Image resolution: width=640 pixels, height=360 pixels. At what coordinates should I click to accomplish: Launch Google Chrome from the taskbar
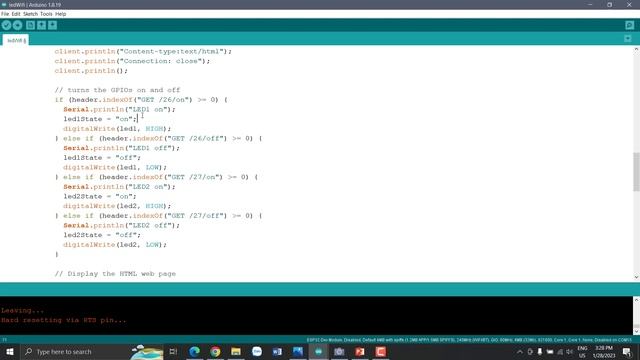(x=215, y=351)
